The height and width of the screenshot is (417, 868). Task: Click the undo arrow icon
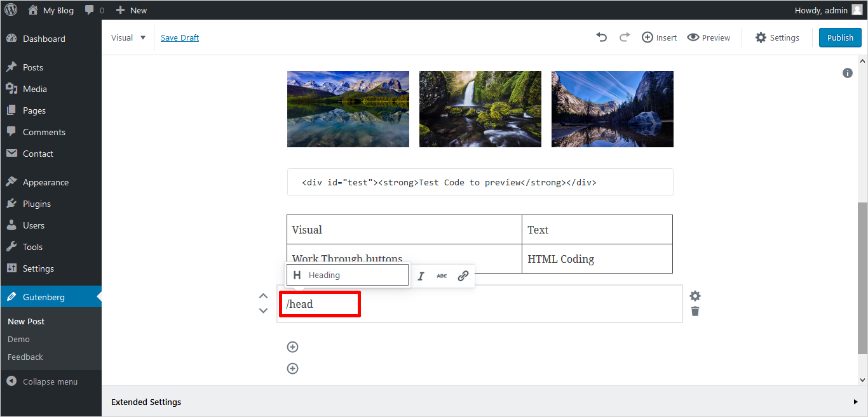coord(601,37)
